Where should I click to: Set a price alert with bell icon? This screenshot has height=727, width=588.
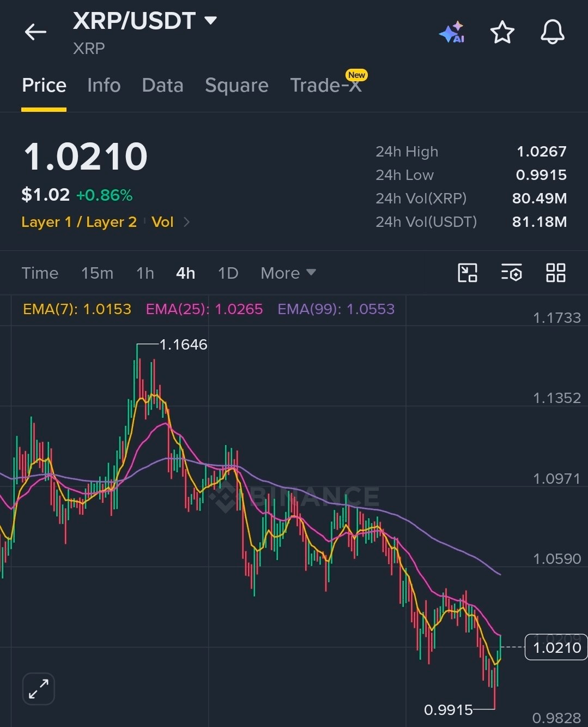pyautogui.click(x=552, y=32)
